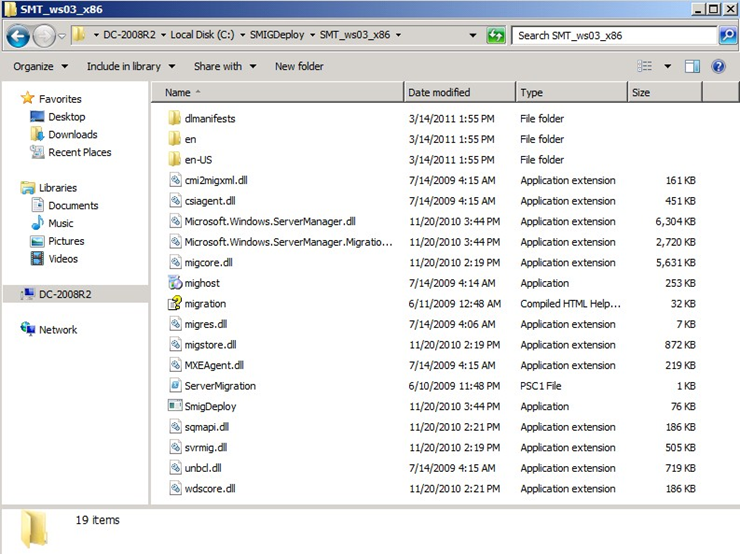Click SMIGDeploy in the address bar

coord(277,35)
